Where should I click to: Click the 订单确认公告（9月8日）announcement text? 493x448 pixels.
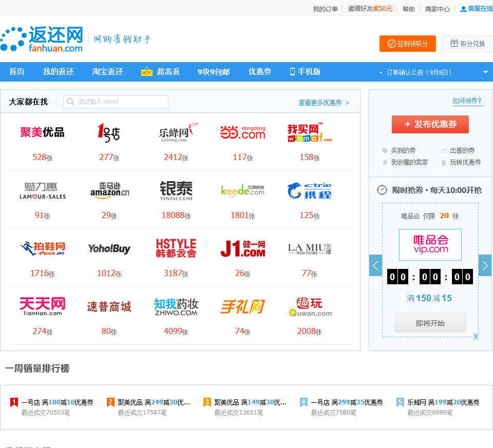(x=419, y=72)
